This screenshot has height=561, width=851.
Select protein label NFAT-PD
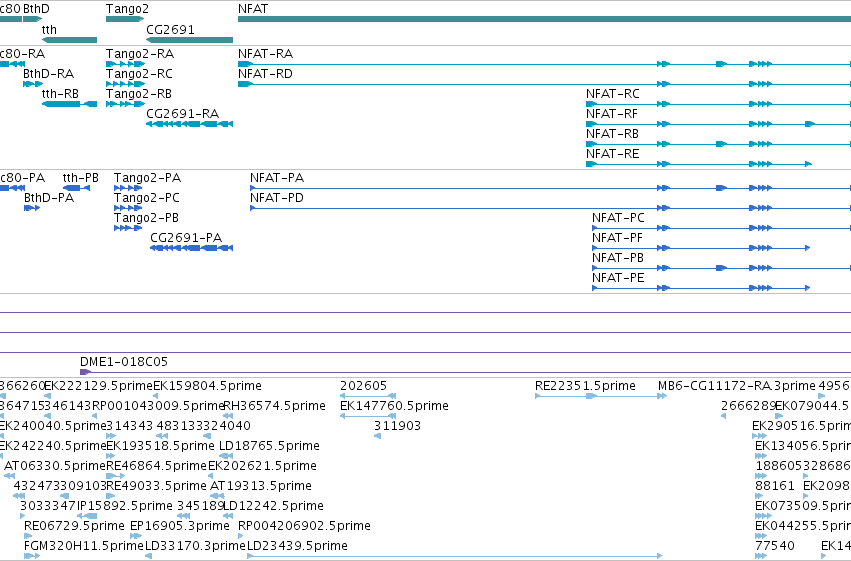[277, 198]
